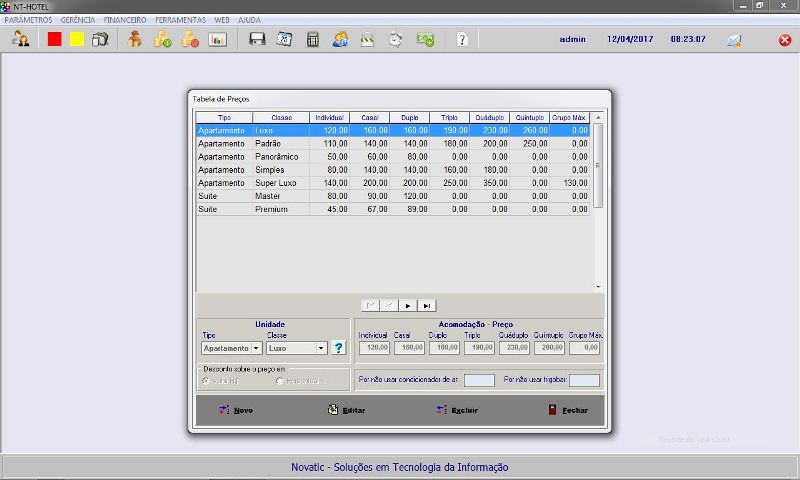This screenshot has width=800, height=480.
Task: Click the red square toolbar icon
Action: pos(55,40)
